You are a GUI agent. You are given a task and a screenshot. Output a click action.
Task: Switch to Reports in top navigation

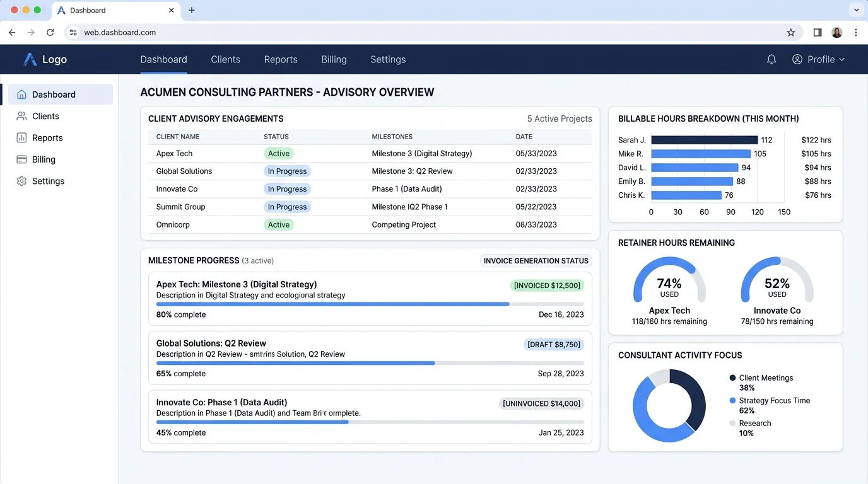click(x=281, y=59)
